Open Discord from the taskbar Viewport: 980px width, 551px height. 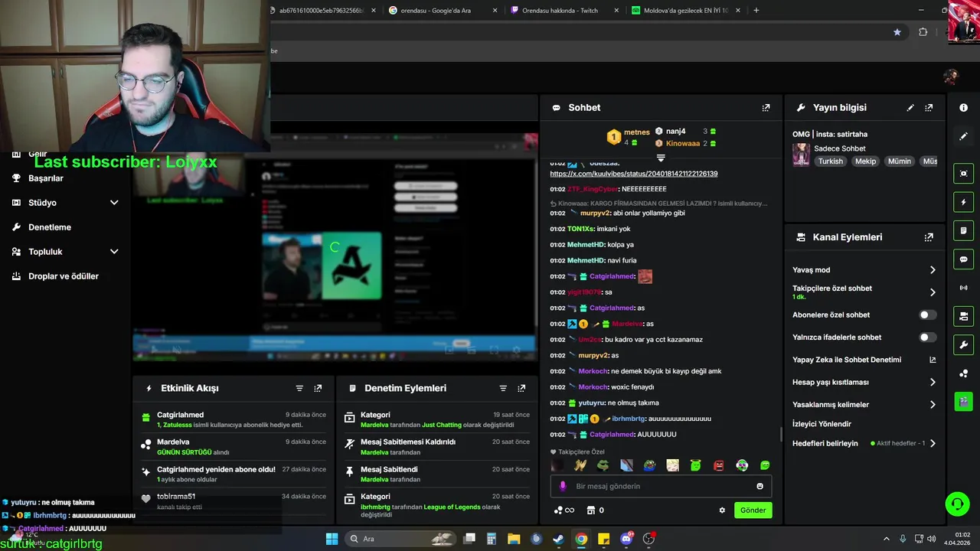click(626, 539)
